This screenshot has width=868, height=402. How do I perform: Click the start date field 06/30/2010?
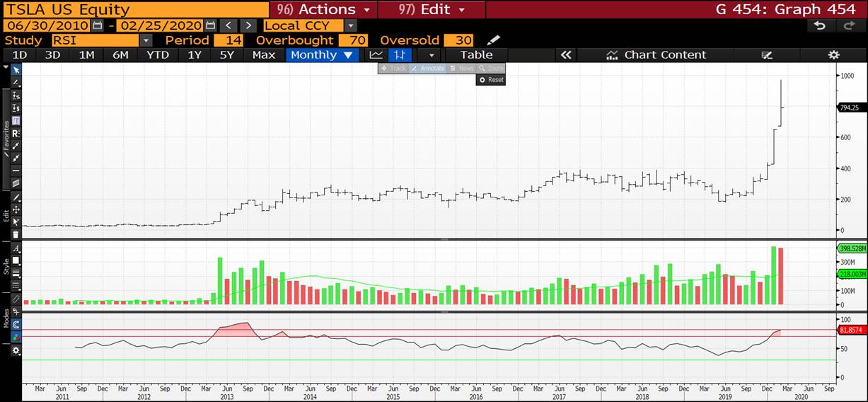coord(47,25)
